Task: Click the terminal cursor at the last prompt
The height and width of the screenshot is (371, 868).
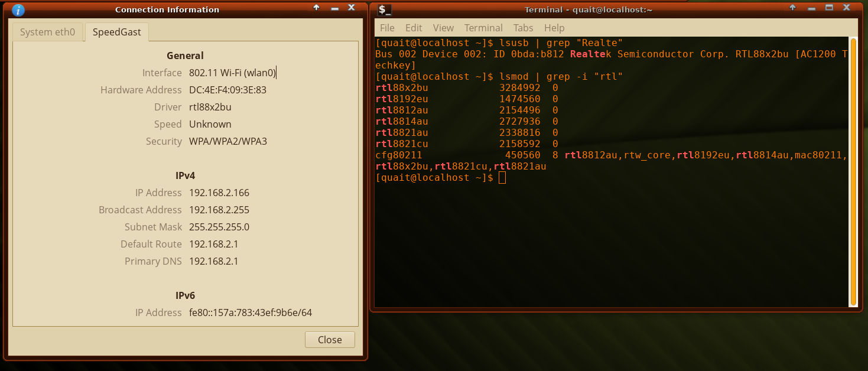Action: point(502,178)
